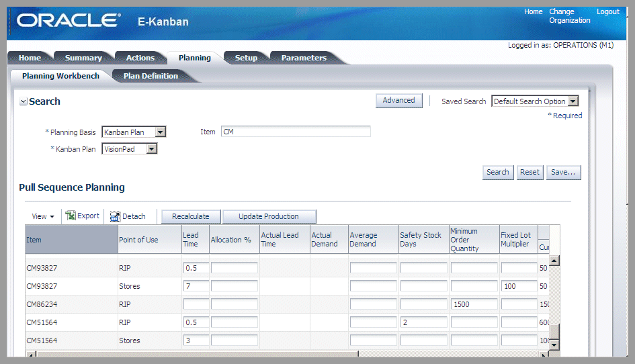Open the Setup tab
The image size is (635, 364).
246,58
